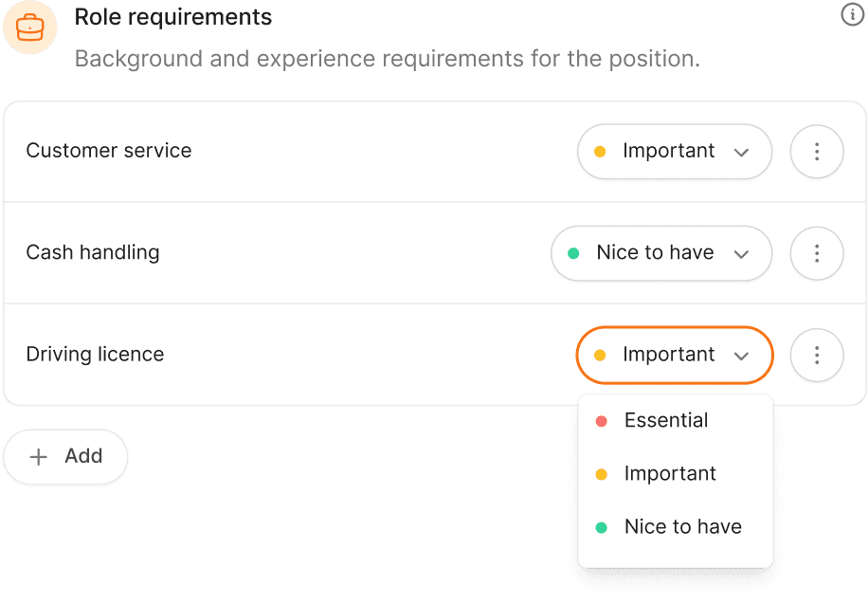Click the info icon at top right

click(x=852, y=14)
